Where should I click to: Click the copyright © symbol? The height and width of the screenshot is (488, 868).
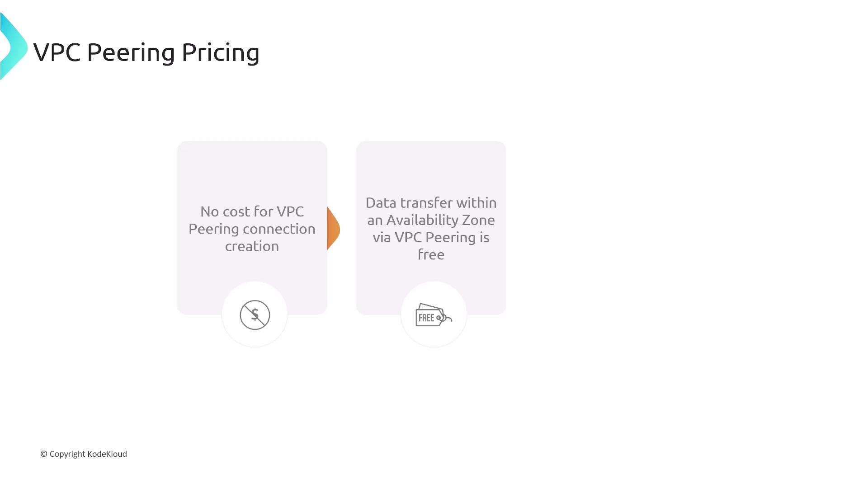tap(44, 454)
